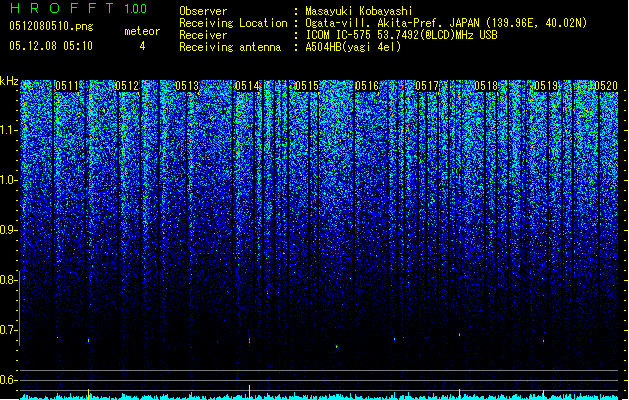629x400 pixels.
Task: Select the file name 0512080510.png
Action: (51, 26)
